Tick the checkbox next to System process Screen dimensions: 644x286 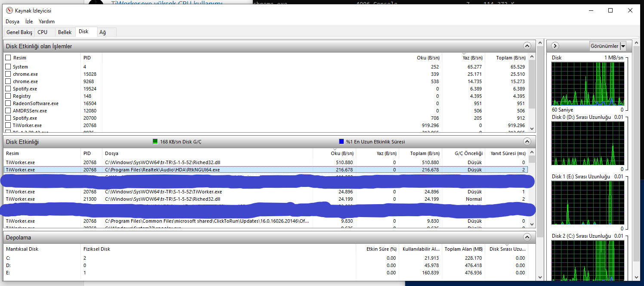tap(8, 67)
